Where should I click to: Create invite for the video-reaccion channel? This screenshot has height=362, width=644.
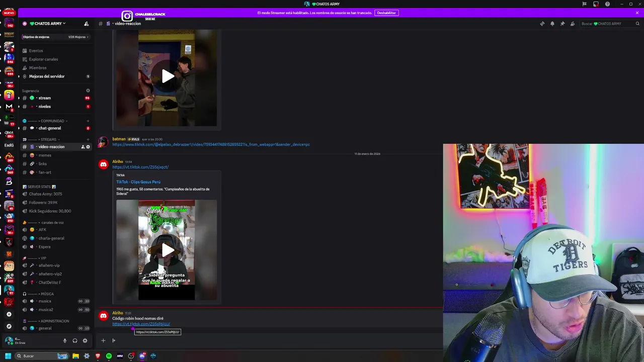tap(83, 147)
